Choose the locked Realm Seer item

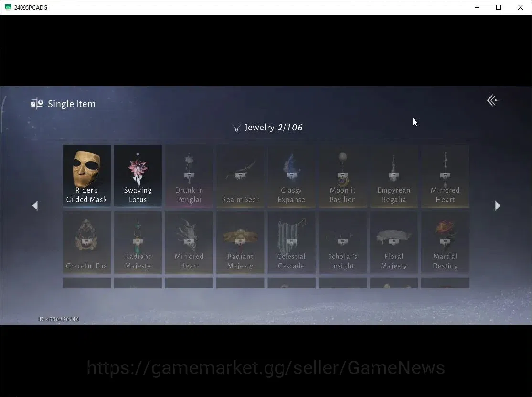[240, 175]
